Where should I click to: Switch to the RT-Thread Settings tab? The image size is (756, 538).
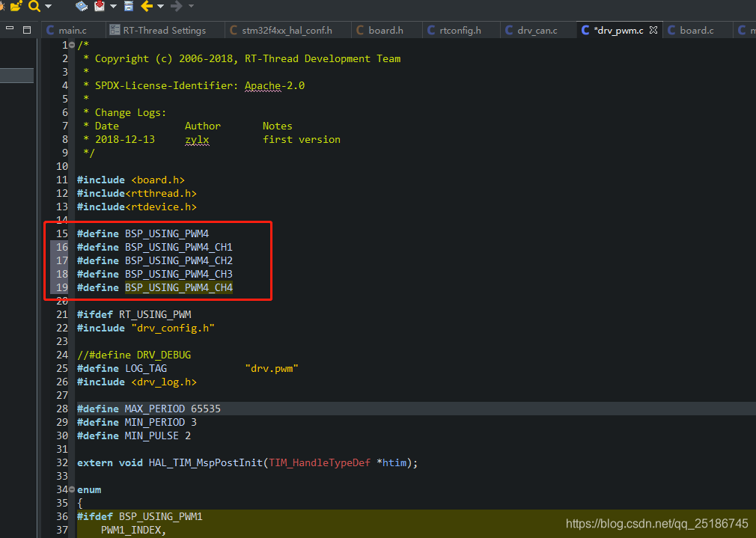point(165,30)
